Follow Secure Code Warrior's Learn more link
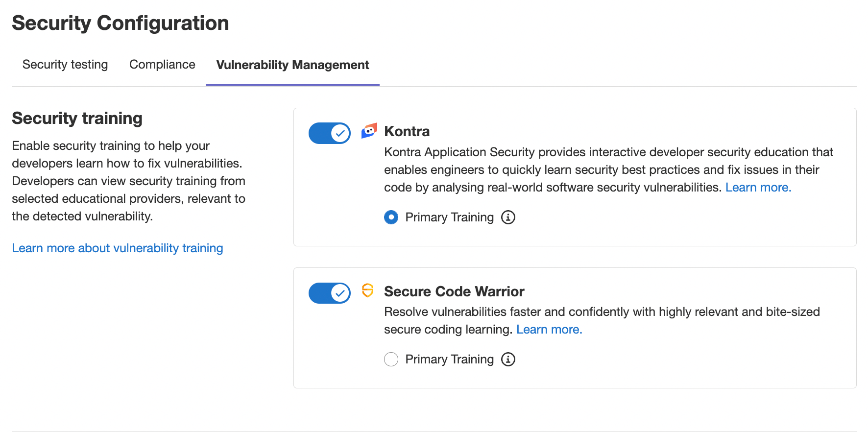Screen dimensions: 868x432 pyautogui.click(x=549, y=330)
